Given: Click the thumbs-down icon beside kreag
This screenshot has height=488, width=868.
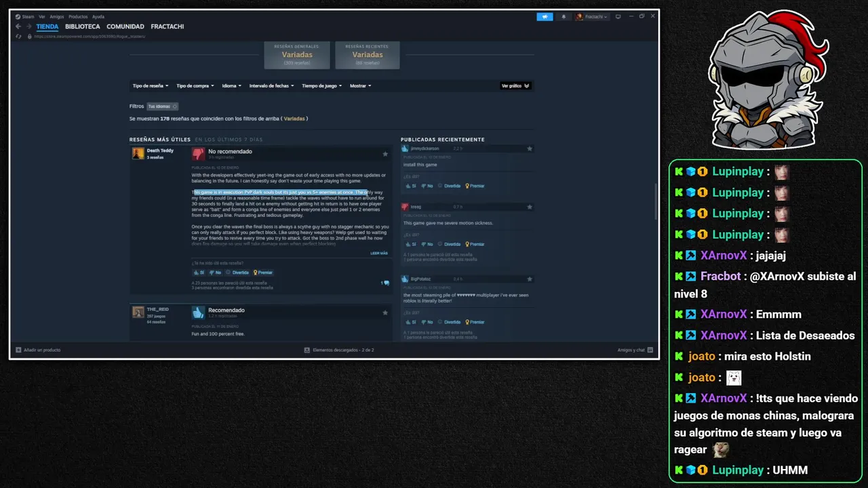Looking at the screenshot, I should (x=405, y=207).
